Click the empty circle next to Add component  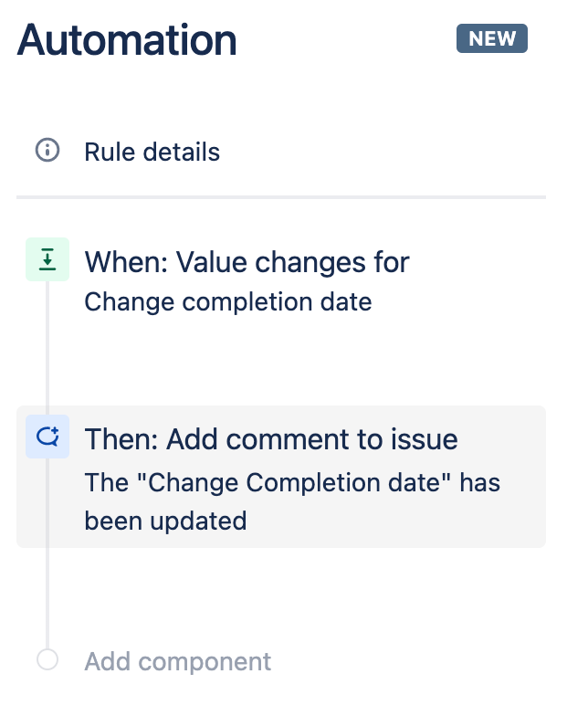[x=47, y=659]
